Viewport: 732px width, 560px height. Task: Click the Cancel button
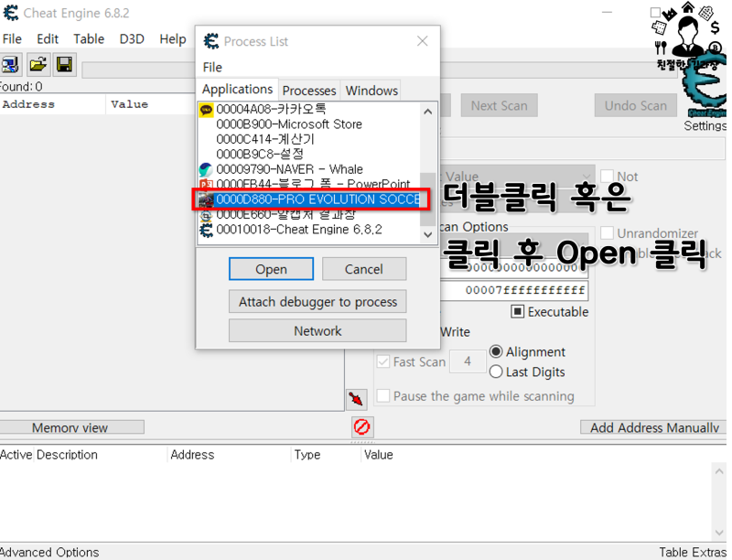coord(364,269)
